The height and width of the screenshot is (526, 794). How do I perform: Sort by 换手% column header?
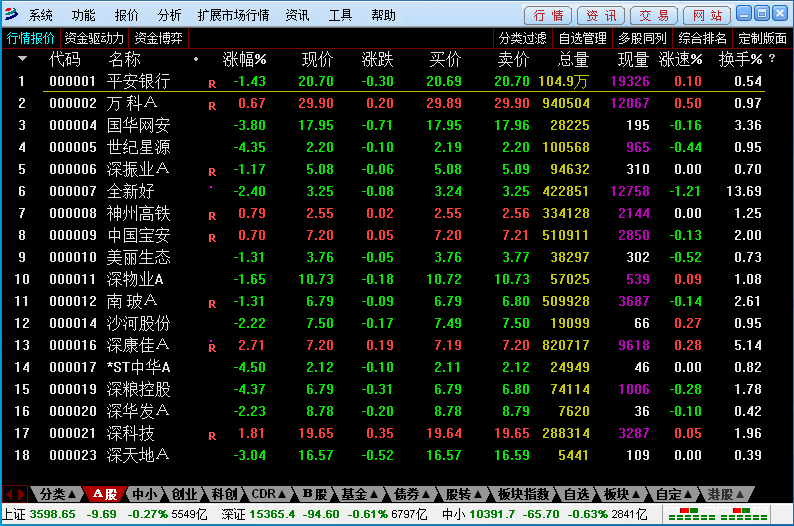[740, 60]
